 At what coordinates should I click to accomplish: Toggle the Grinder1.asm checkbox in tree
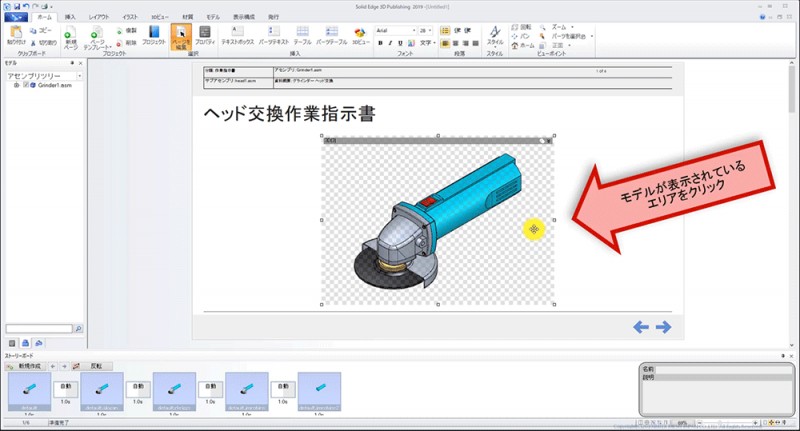tap(26, 86)
